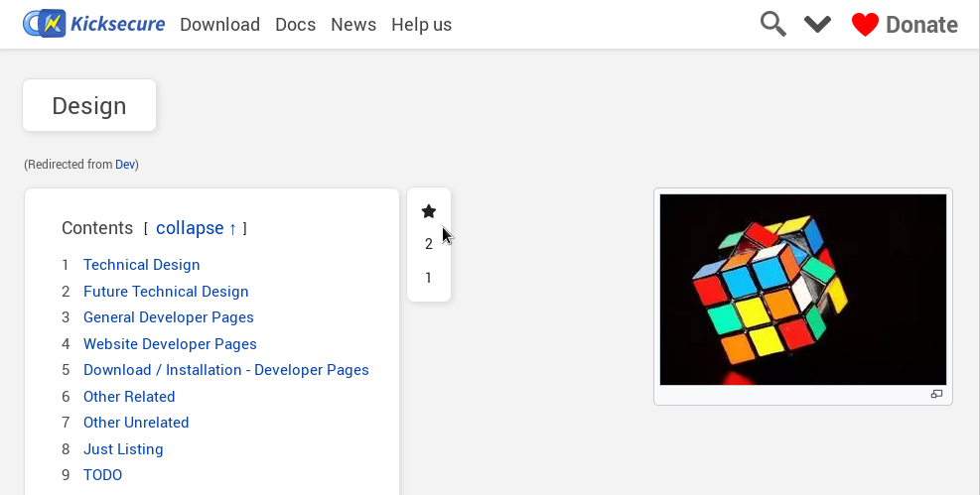
Task: Expand the header chevron dropdown menu
Action: [x=817, y=24]
